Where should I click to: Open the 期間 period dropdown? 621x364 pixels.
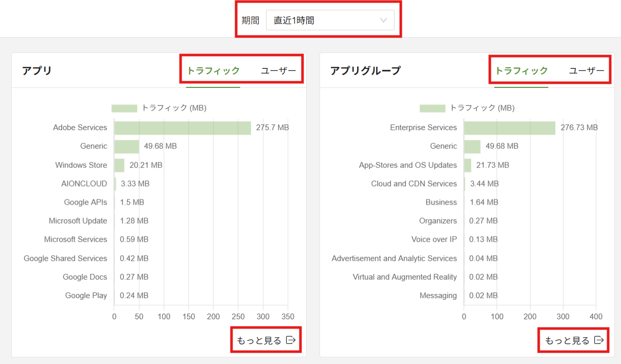[x=329, y=21]
